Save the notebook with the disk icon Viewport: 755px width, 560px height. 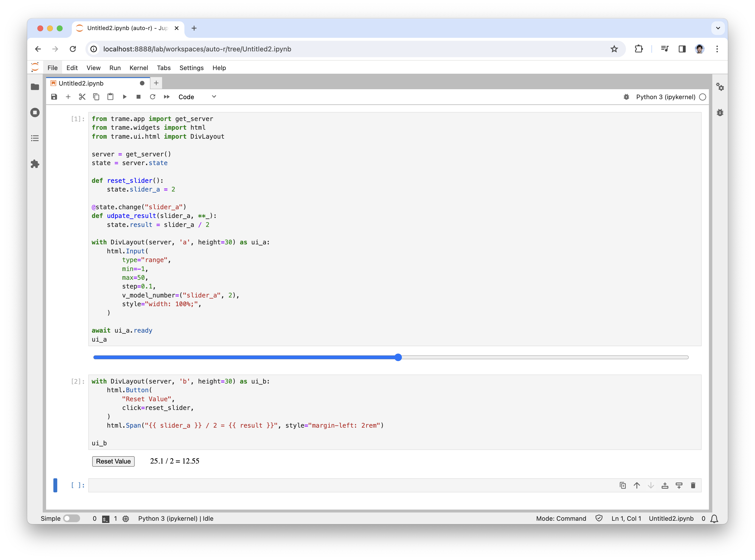click(54, 97)
